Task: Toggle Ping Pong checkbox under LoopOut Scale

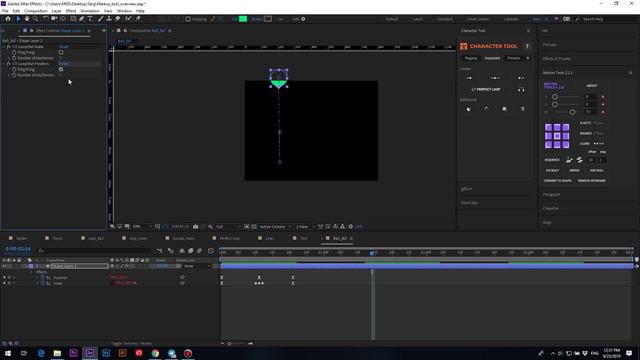Action: coord(61,52)
